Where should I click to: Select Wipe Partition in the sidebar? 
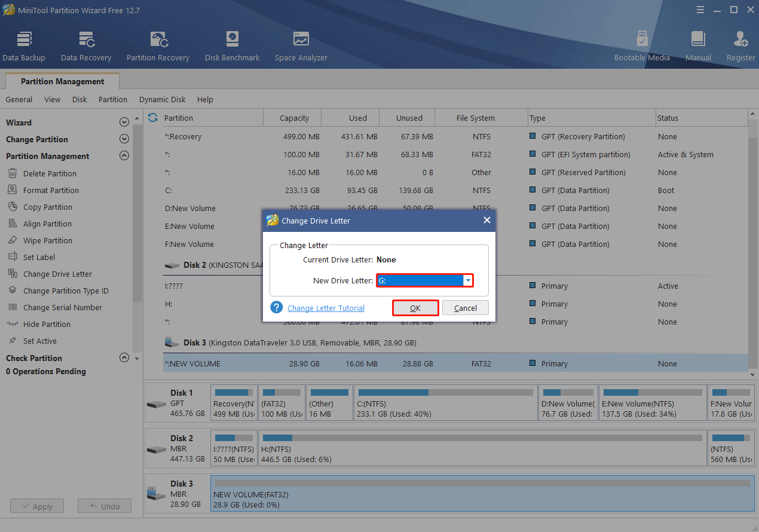pyautogui.click(x=48, y=240)
